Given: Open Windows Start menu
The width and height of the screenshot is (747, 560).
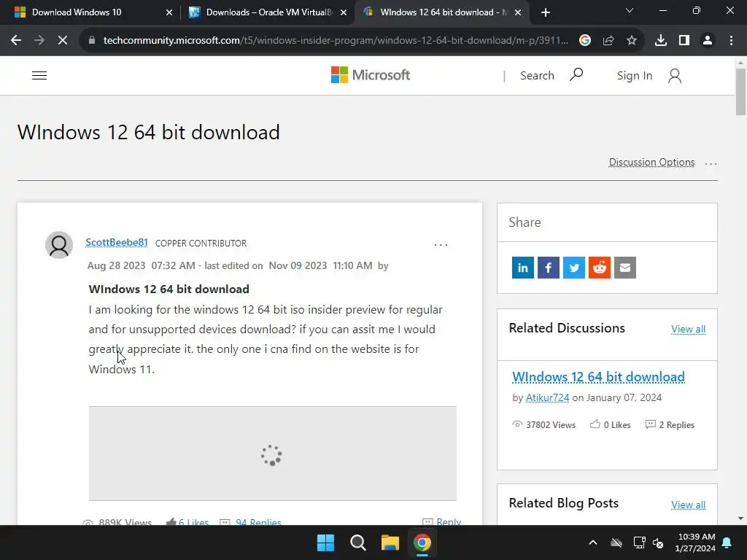Looking at the screenshot, I should 326,542.
